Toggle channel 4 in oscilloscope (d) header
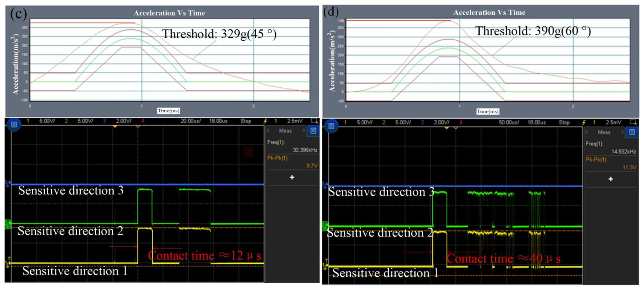The width and height of the screenshot is (644, 290). click(461, 122)
